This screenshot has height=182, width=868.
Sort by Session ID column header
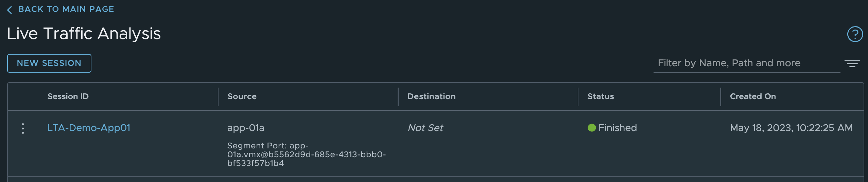68,96
